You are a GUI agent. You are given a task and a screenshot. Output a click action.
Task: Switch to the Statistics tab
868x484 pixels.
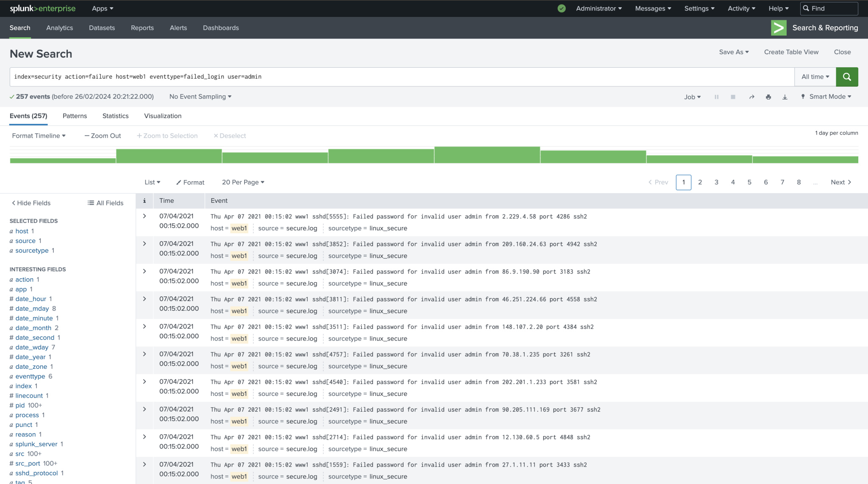[115, 116]
